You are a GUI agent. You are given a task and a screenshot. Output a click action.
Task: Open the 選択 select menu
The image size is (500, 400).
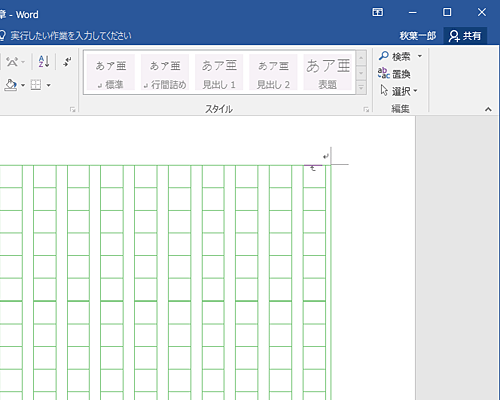click(399, 91)
